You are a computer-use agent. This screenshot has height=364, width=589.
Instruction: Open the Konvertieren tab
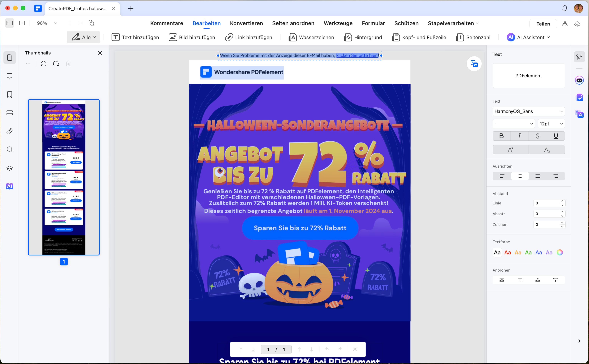point(246,23)
